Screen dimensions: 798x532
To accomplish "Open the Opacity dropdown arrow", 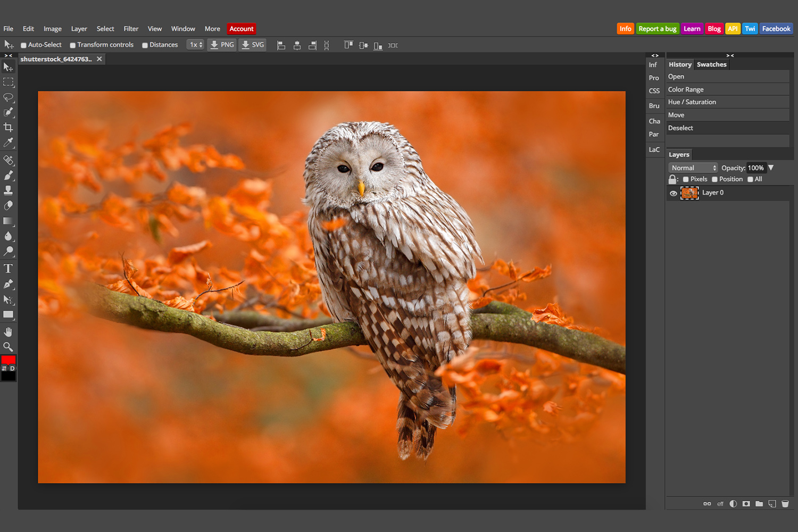I will point(770,168).
